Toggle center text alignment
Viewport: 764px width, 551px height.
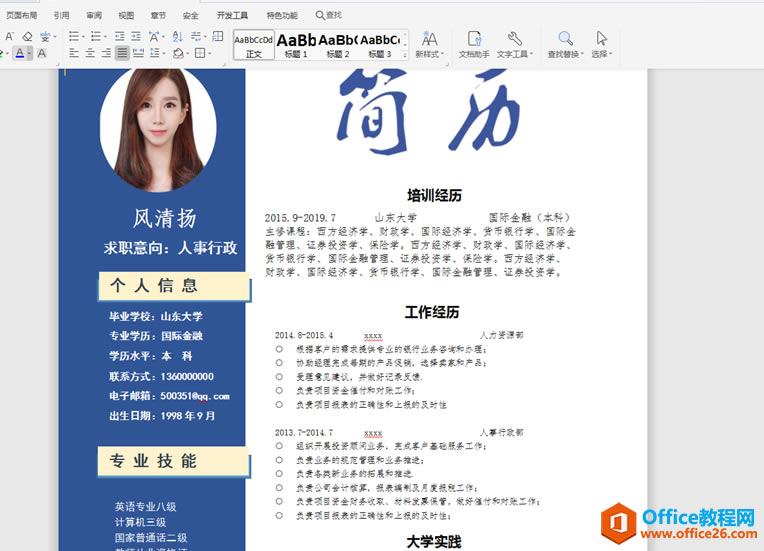tap(90, 54)
